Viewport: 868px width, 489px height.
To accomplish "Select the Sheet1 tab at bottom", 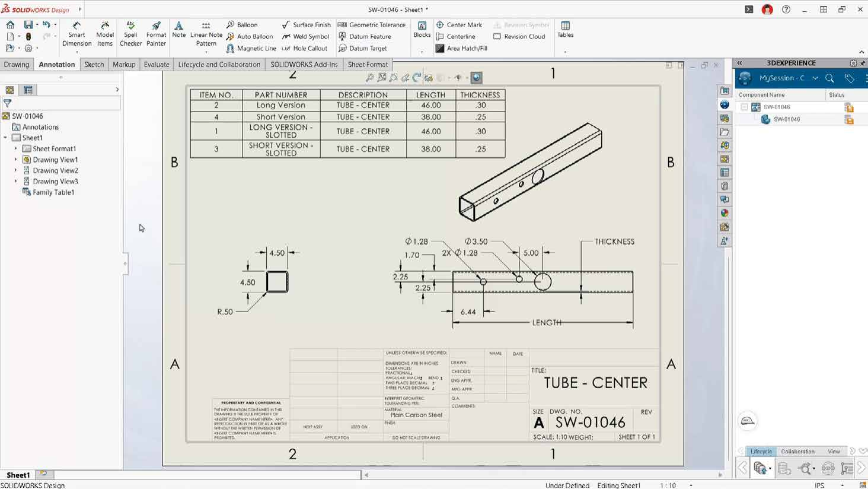I will 18,475.
